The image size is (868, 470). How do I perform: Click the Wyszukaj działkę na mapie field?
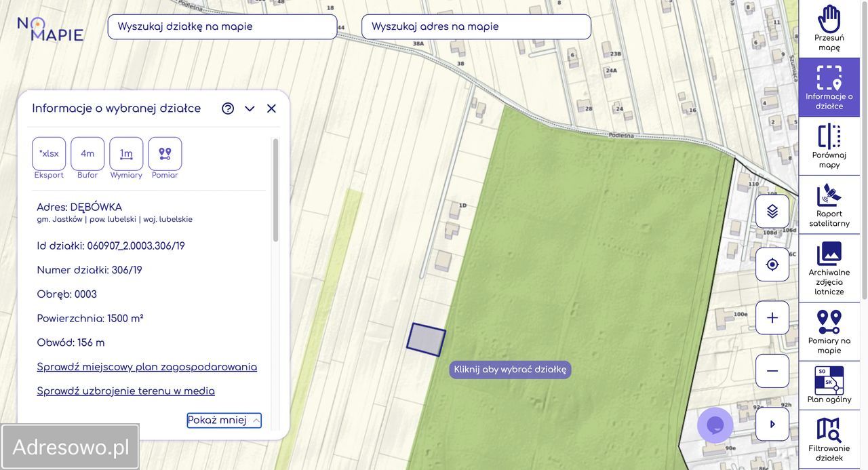[222, 26]
